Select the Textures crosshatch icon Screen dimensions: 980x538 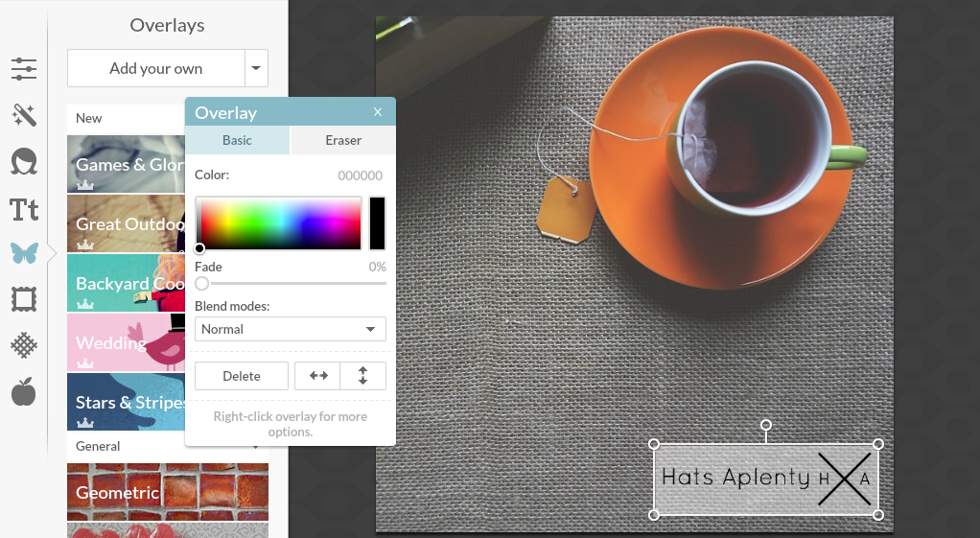pyautogui.click(x=24, y=345)
